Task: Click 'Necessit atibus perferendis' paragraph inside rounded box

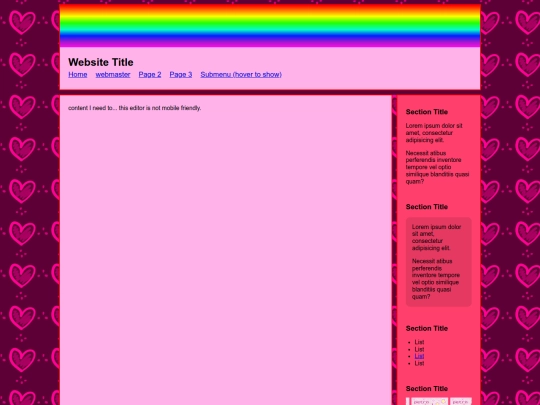Action: click(436, 279)
